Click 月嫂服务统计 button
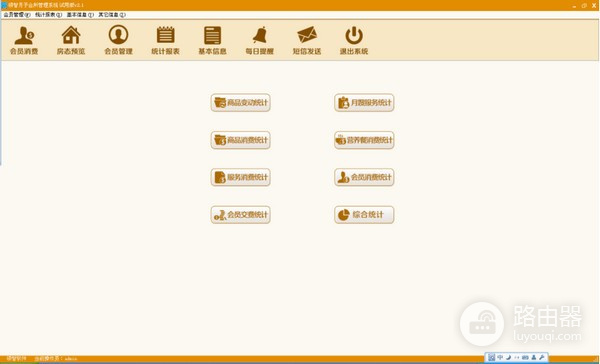 click(364, 103)
